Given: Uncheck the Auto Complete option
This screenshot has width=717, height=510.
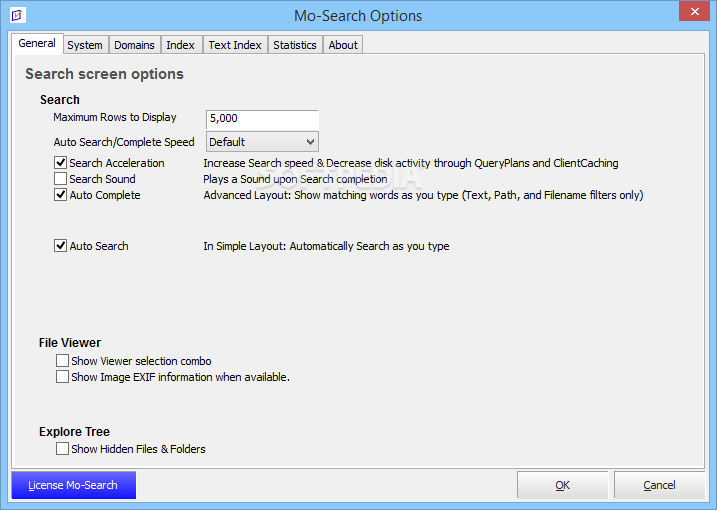Looking at the screenshot, I should pos(60,195).
